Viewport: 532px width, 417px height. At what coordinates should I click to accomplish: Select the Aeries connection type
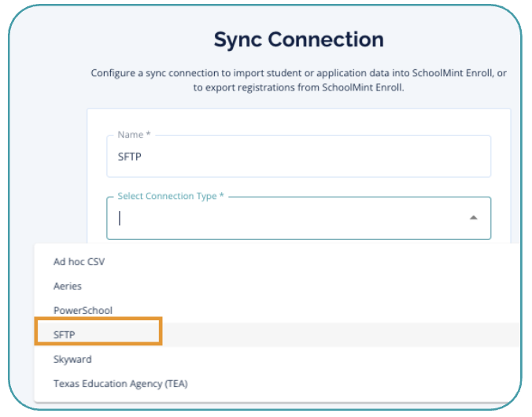[x=68, y=286]
